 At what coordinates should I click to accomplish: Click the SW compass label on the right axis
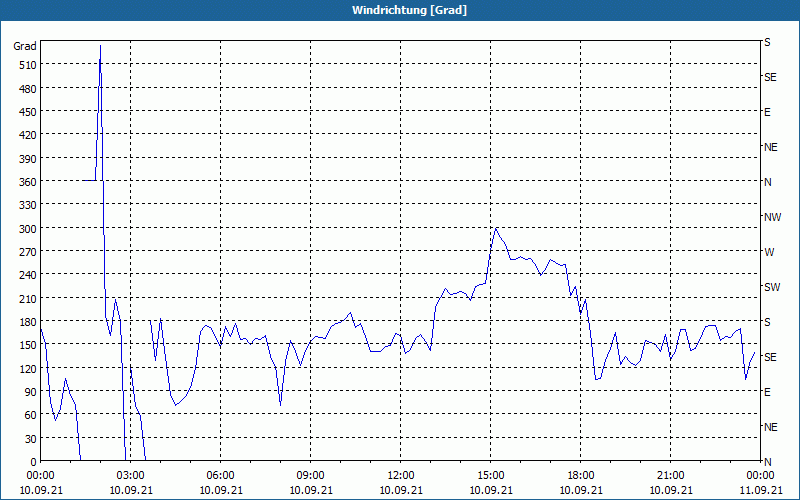click(x=772, y=287)
